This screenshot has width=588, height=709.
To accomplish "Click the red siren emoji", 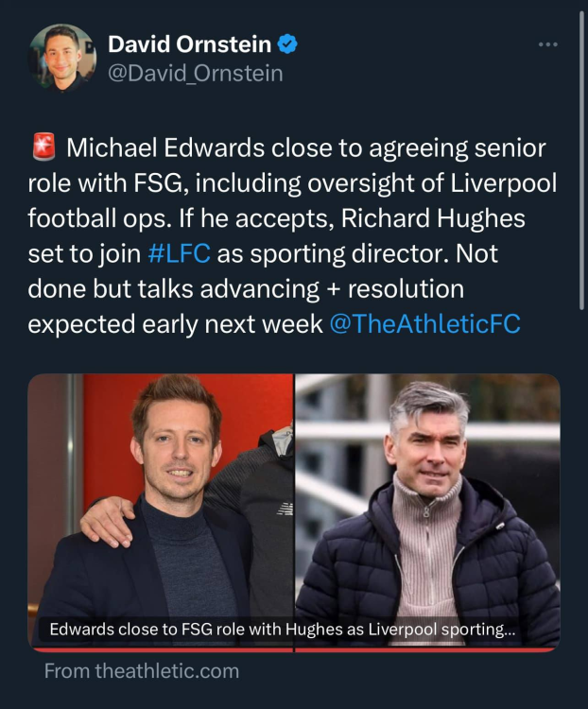I will [x=43, y=147].
